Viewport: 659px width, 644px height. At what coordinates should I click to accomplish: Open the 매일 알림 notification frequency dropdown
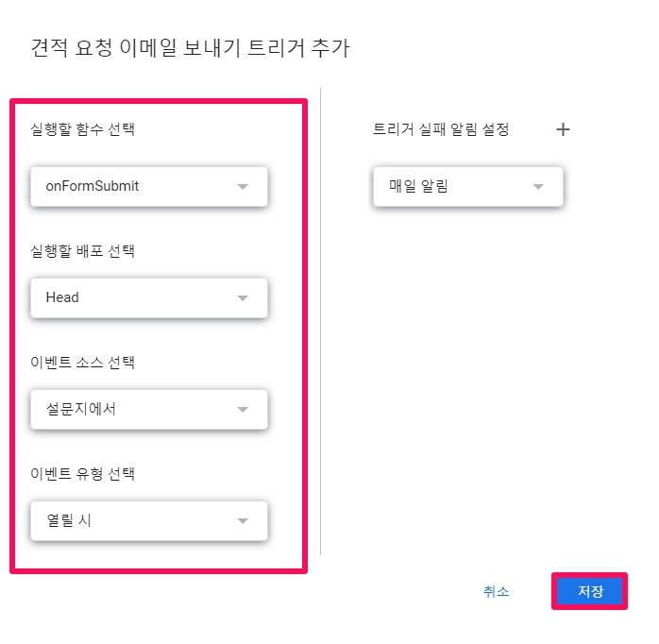pos(467,187)
